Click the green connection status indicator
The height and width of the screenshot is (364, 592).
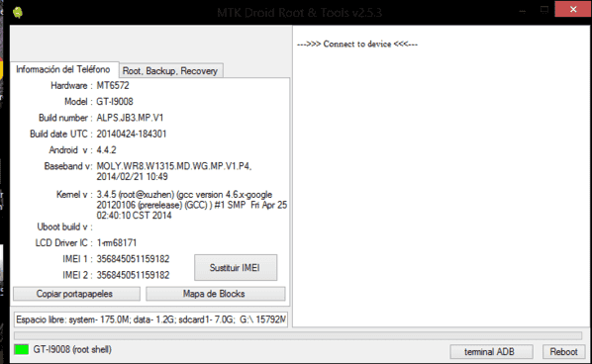(x=22, y=350)
